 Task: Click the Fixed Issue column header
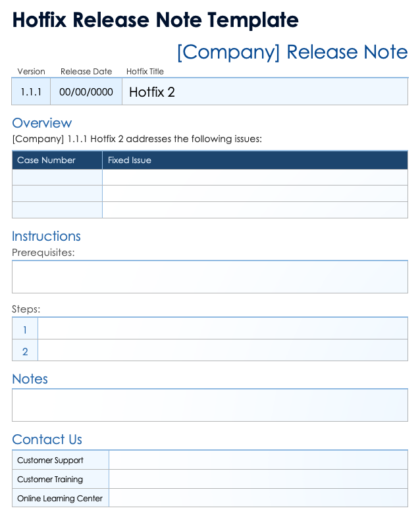(255, 161)
